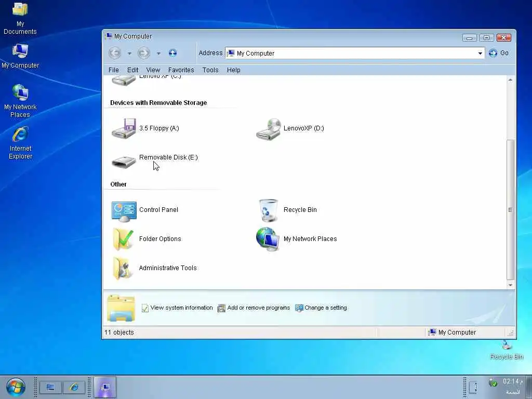Viewport: 532px width, 399px height.
Task: Launch Internet Explorer from quick launch
Action: pyautogui.click(x=74, y=387)
